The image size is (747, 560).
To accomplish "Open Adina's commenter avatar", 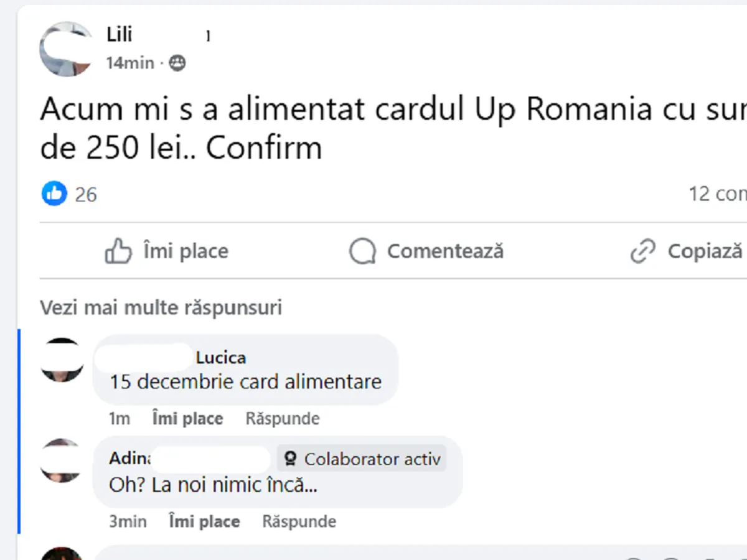I will tap(61, 460).
